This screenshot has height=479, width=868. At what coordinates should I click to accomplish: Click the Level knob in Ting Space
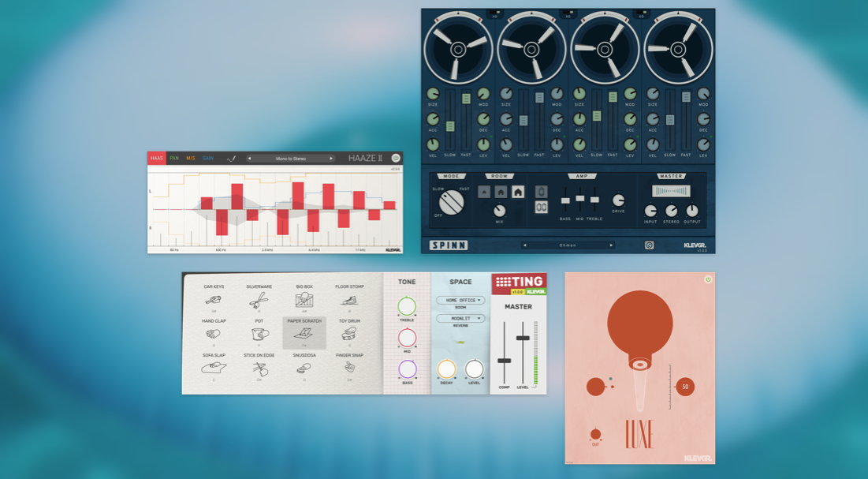pos(474,369)
